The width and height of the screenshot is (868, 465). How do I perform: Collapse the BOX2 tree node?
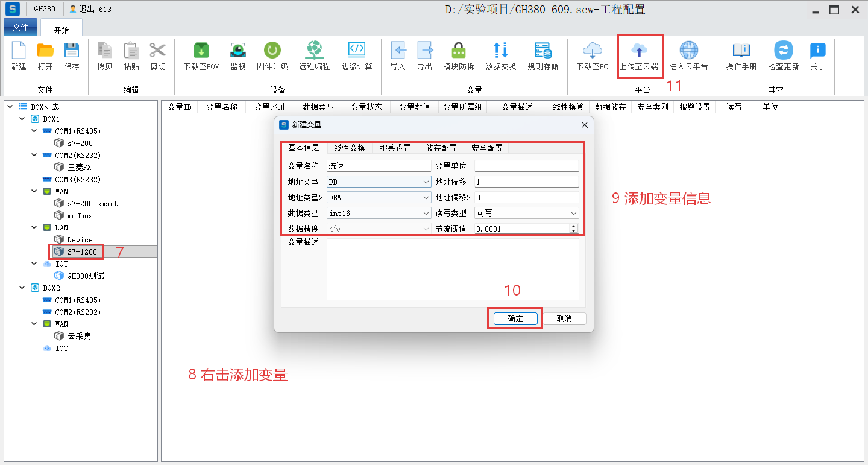(x=22, y=288)
